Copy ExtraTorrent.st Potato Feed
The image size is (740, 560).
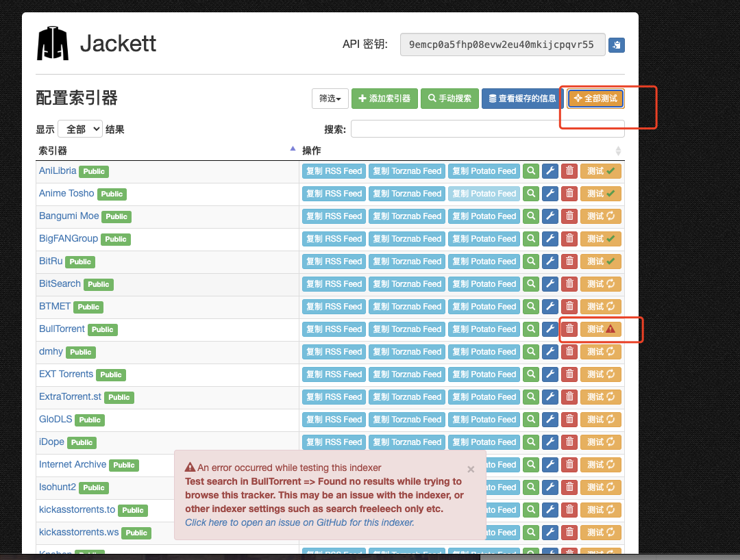point(484,397)
